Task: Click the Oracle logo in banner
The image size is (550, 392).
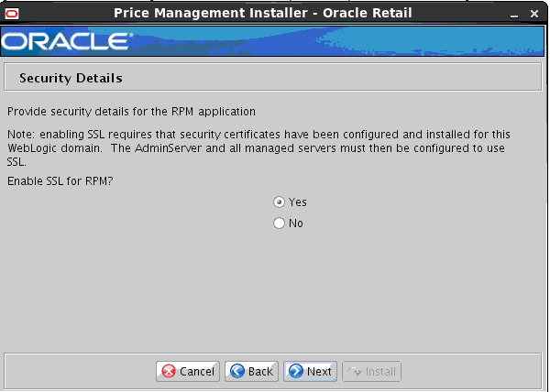Action: pyautogui.click(x=67, y=41)
